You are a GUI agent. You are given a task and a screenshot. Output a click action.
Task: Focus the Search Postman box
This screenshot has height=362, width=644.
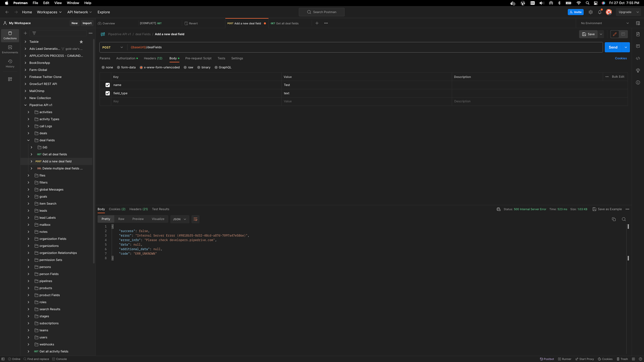tap(322, 12)
